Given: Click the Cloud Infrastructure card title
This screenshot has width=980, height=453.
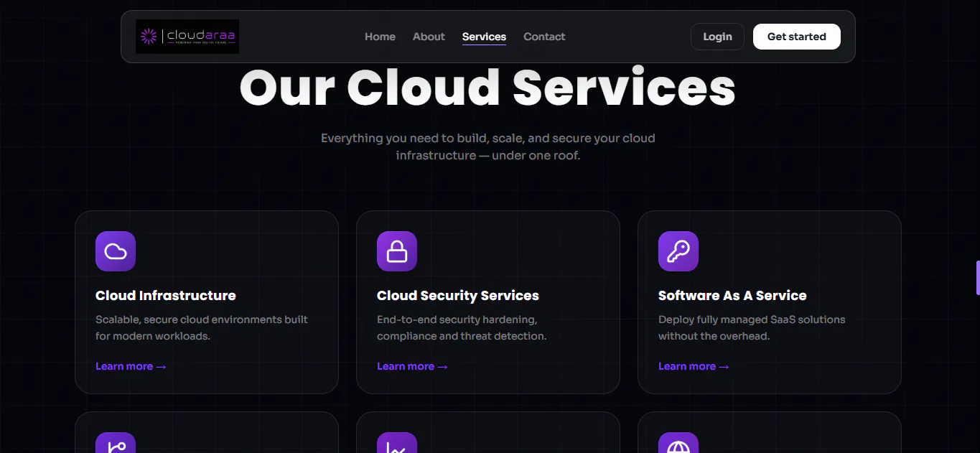Looking at the screenshot, I should [166, 296].
